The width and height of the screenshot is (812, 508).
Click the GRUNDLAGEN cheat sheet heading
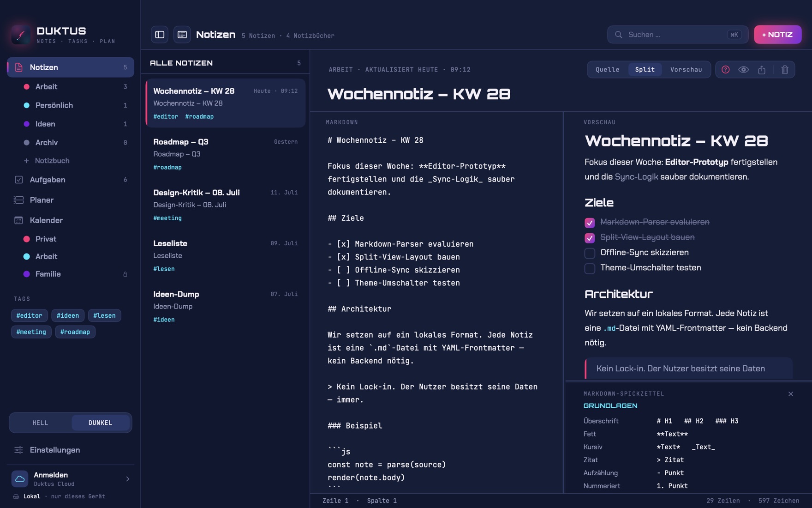pos(610,406)
